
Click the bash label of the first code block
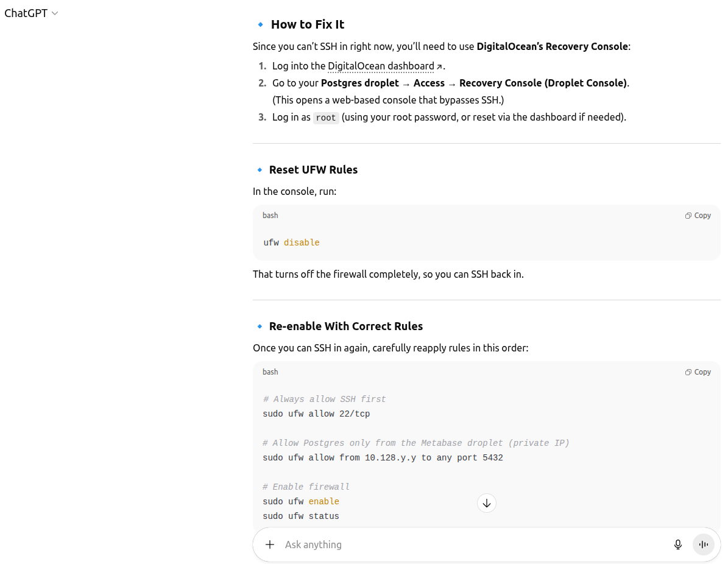coord(270,216)
